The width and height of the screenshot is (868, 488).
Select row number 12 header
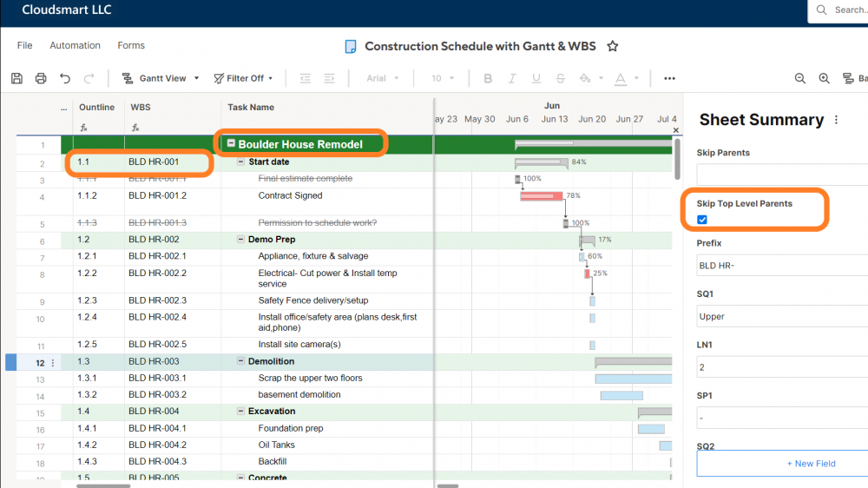coord(39,363)
